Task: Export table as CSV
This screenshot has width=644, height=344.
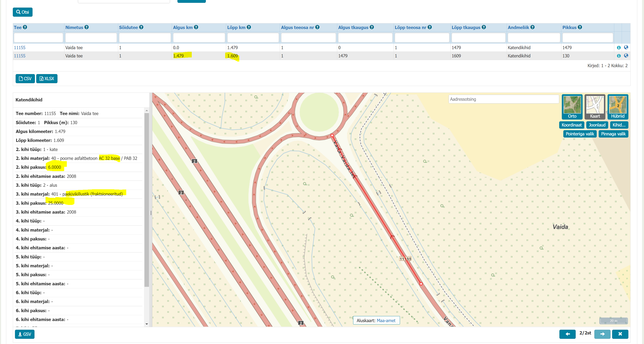Action: (x=25, y=79)
